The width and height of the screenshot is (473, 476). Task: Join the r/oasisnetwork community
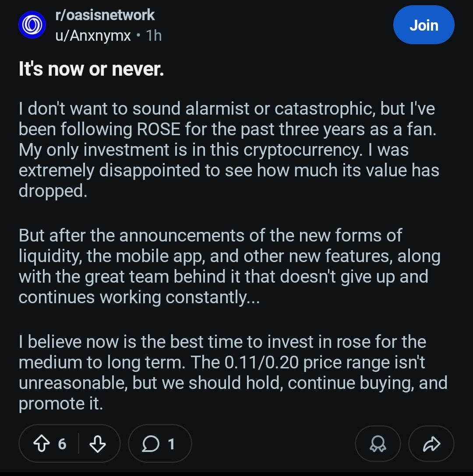click(424, 25)
